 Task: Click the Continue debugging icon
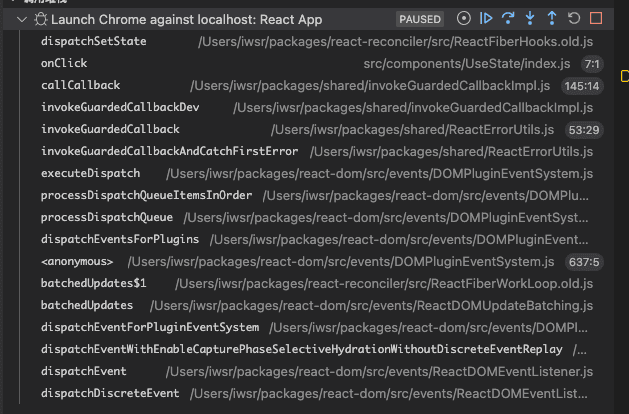point(486,19)
